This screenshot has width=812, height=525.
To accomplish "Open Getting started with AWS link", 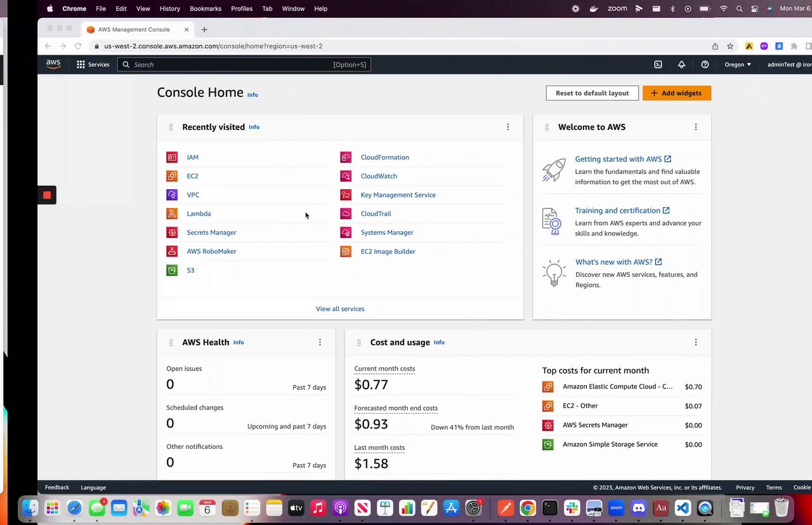I will tap(623, 159).
